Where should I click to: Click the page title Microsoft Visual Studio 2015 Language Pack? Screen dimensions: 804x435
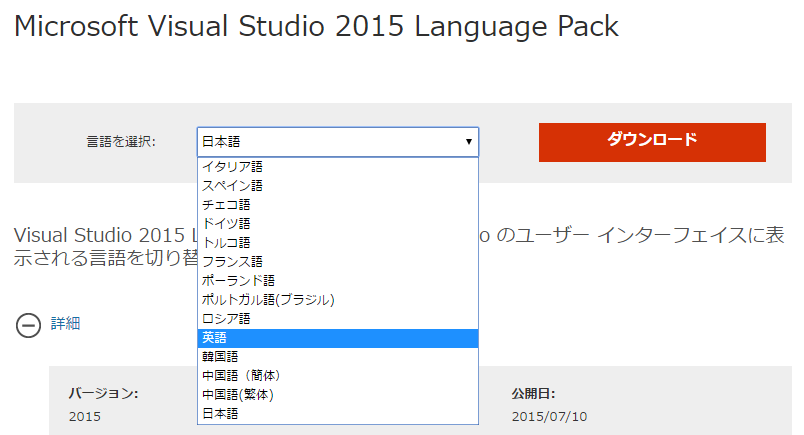[x=316, y=26]
